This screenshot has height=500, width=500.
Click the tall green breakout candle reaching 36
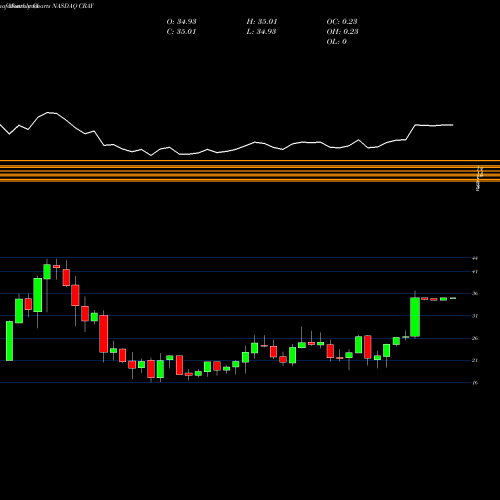pyautogui.click(x=415, y=317)
